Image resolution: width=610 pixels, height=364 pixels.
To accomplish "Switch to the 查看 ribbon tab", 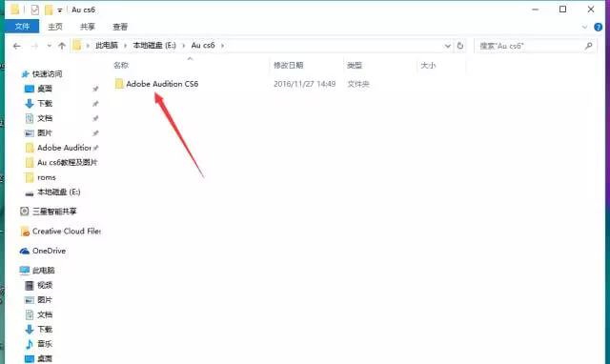I will point(120,27).
